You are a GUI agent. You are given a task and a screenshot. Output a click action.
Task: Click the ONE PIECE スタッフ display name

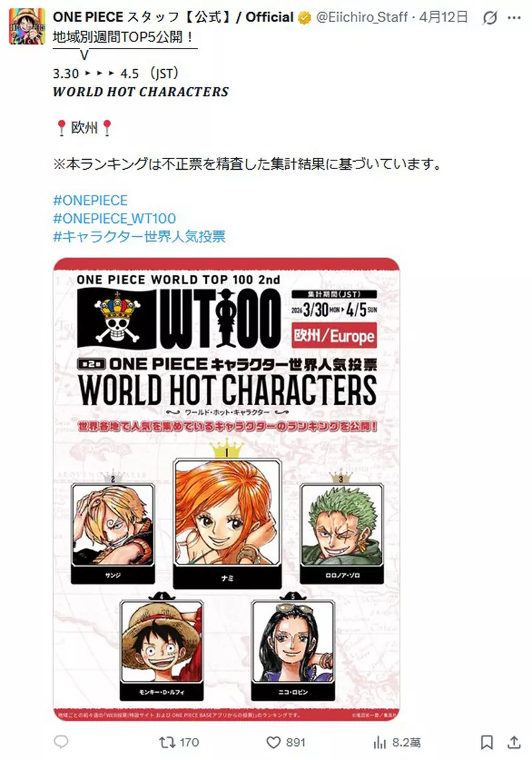tap(173, 17)
